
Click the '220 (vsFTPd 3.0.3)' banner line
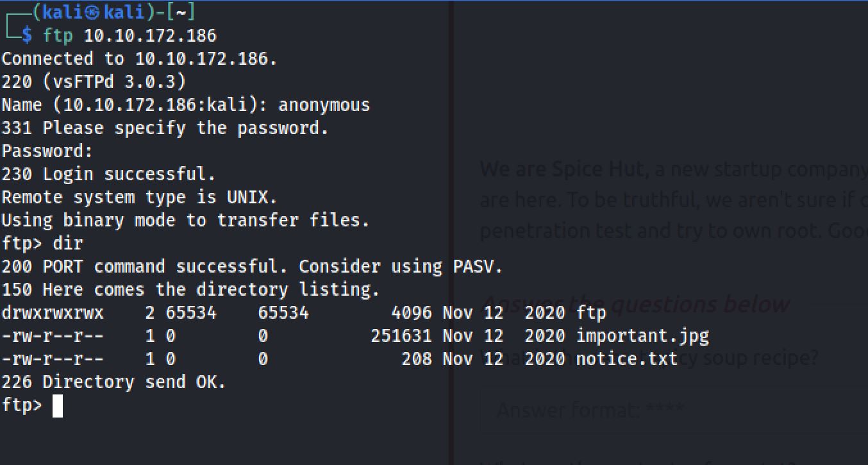94,81
